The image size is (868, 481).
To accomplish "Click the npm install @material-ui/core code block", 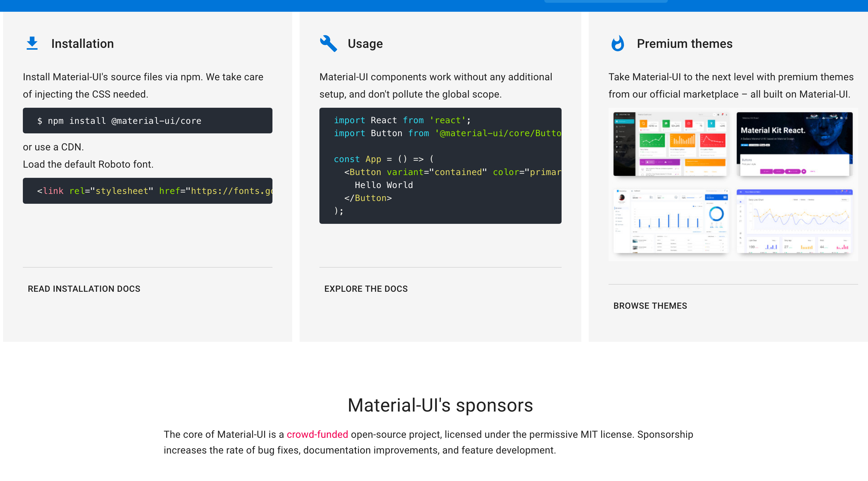I will pos(148,121).
